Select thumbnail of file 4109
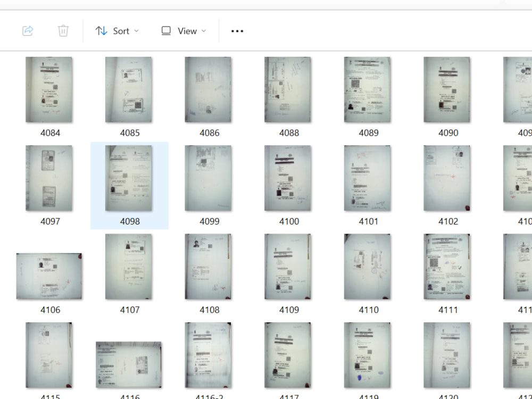The height and width of the screenshot is (399, 532). pyautogui.click(x=288, y=267)
